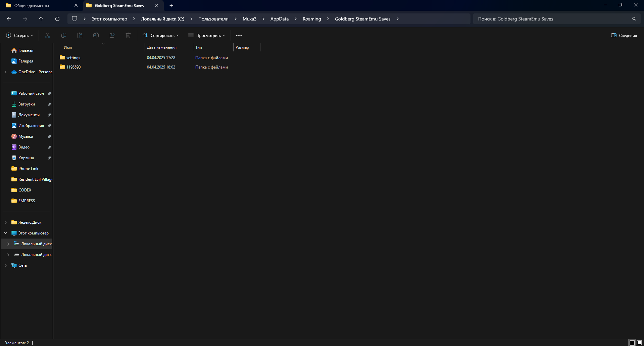Click Локальный диск (C:) breadcrumb
The image size is (644, 346).
coord(162,19)
